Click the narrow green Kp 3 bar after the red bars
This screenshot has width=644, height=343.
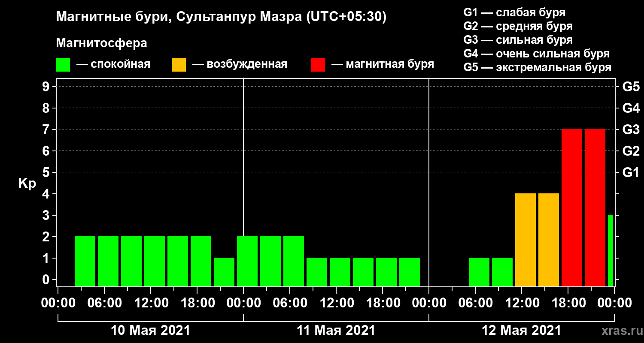tap(611, 250)
